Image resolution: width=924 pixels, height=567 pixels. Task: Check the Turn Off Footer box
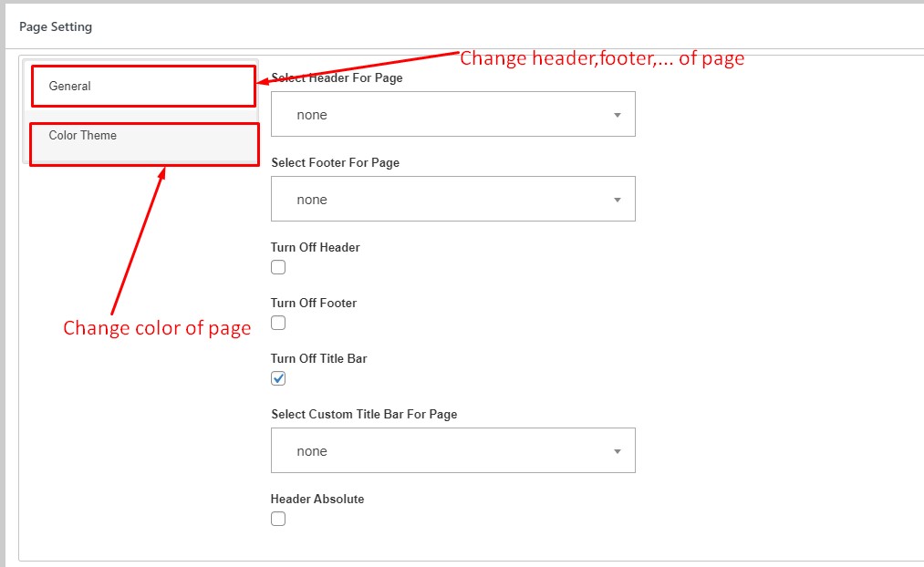coord(278,323)
